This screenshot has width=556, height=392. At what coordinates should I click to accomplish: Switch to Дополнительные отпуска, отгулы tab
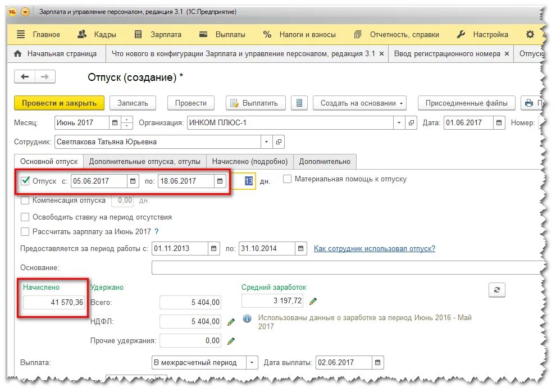coord(145,161)
